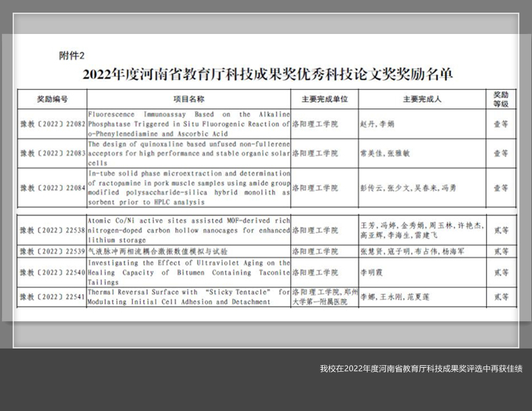This screenshot has width=532, height=411.
Task: Click the 主要完成人 column header
Action: (422, 99)
